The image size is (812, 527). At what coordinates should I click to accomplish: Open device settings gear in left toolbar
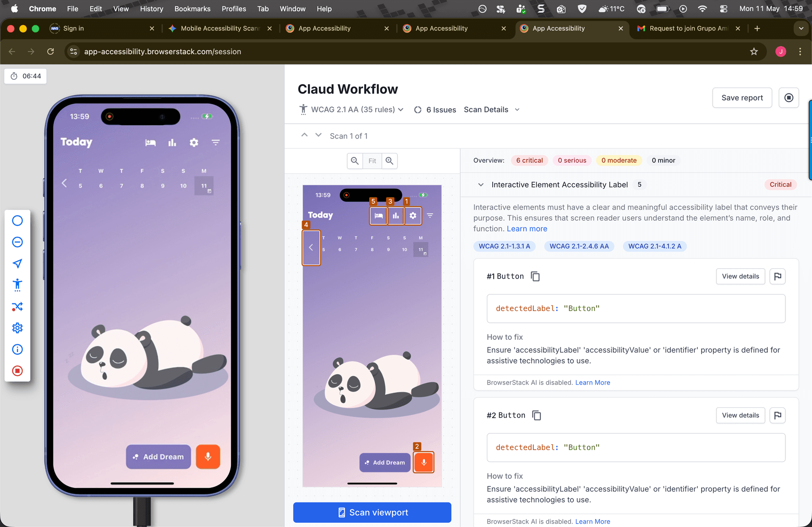(x=17, y=328)
